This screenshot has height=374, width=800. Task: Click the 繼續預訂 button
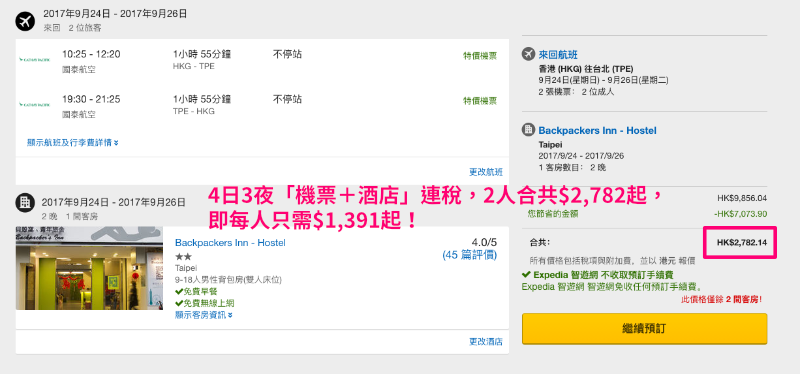click(644, 329)
